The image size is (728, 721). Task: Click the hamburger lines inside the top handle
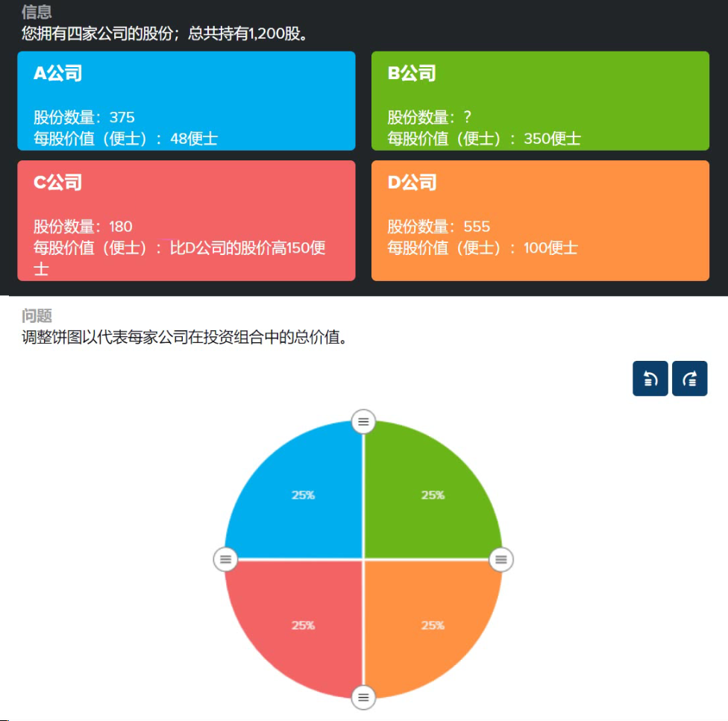(363, 421)
